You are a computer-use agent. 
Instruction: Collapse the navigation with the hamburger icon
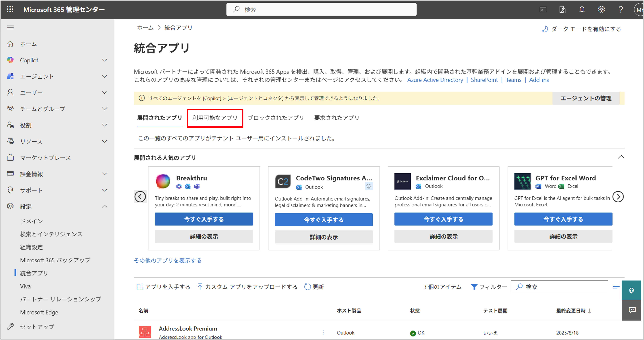(10, 27)
